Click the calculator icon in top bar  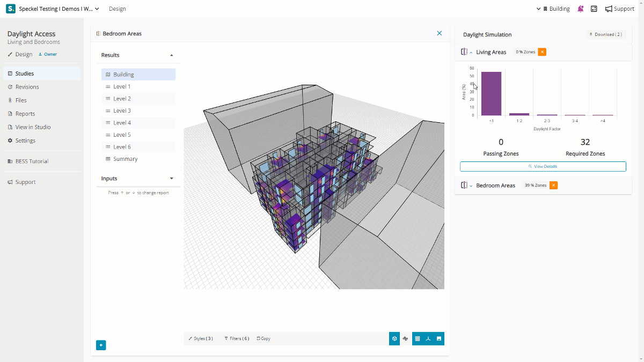point(594,9)
